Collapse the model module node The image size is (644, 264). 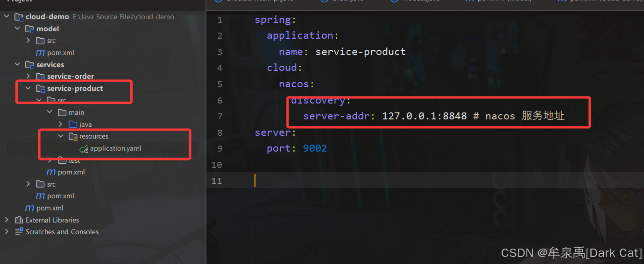click(17, 29)
